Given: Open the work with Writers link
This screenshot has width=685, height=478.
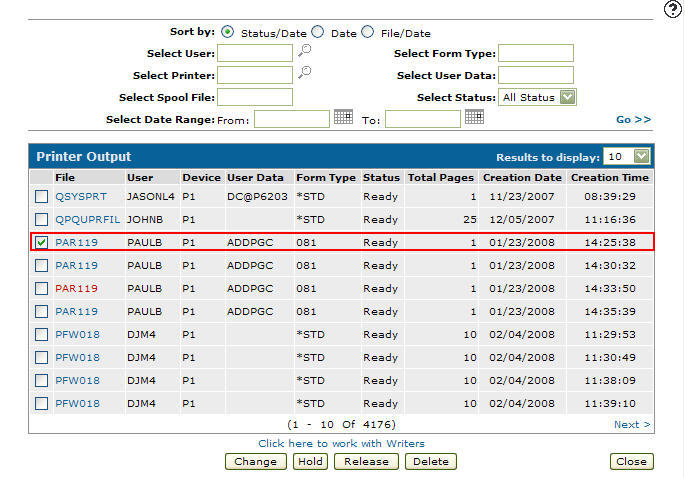Looking at the screenshot, I should tap(341, 443).
